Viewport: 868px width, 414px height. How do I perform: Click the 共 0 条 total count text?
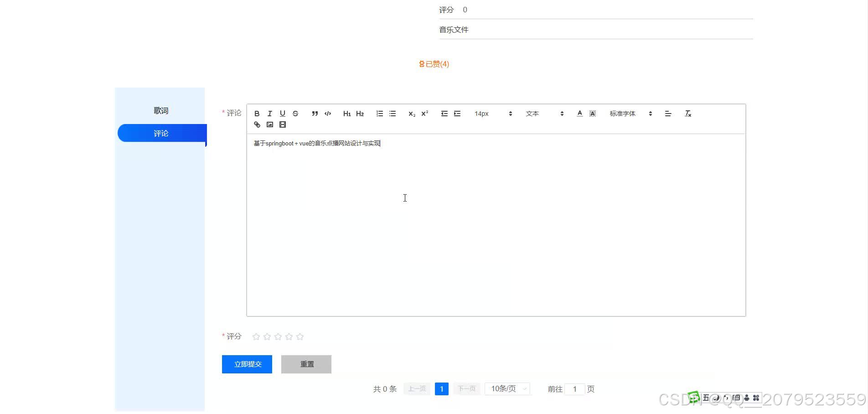coord(385,389)
